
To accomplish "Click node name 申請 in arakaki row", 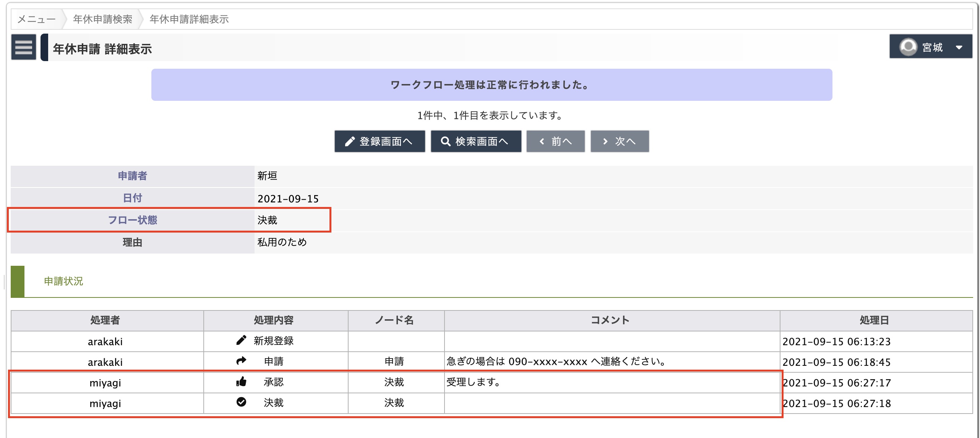I will pyautogui.click(x=394, y=361).
